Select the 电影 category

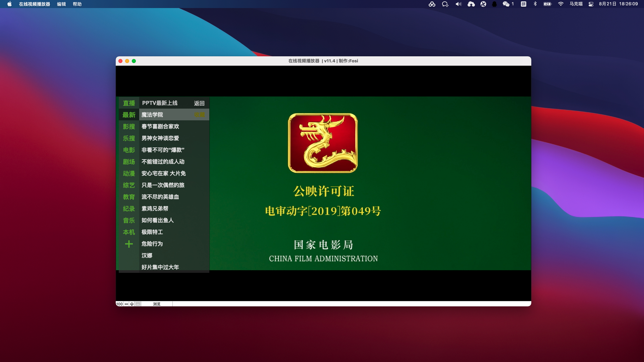[129, 150]
